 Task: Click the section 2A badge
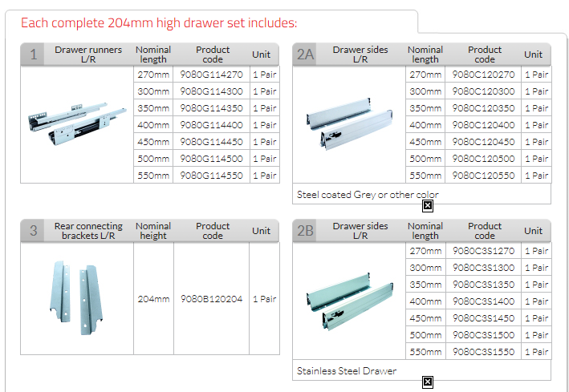point(305,55)
